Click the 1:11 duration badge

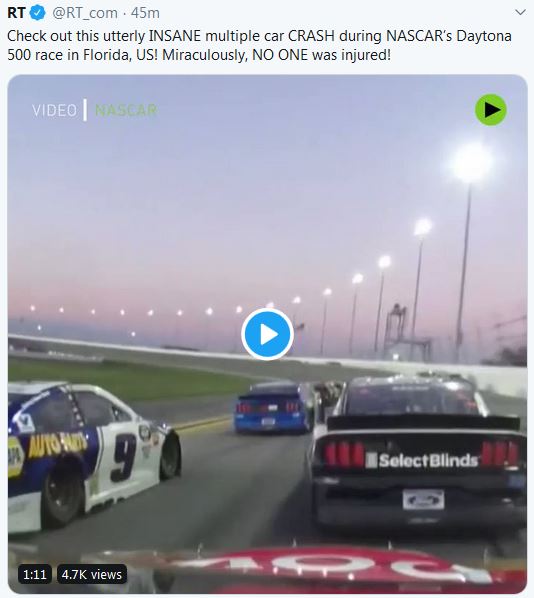pos(35,574)
